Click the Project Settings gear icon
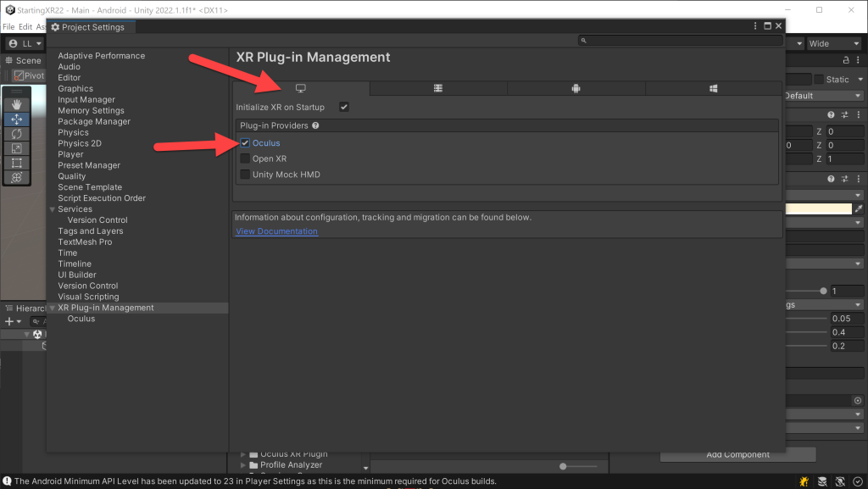The width and height of the screenshot is (868, 489). point(55,27)
